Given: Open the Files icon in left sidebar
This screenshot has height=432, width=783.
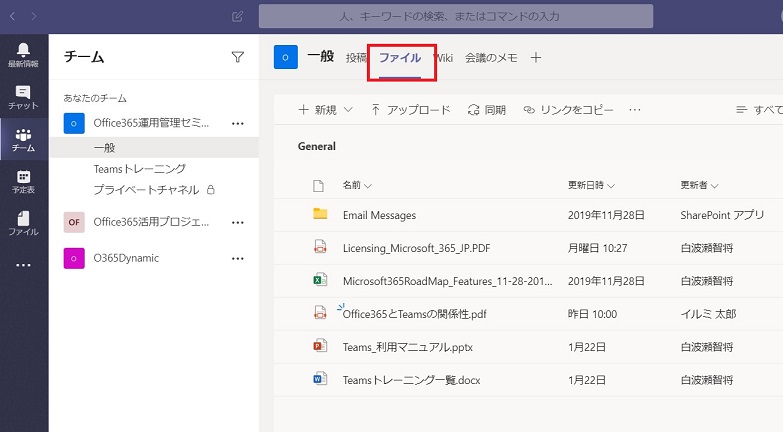Looking at the screenshot, I should pyautogui.click(x=23, y=223).
